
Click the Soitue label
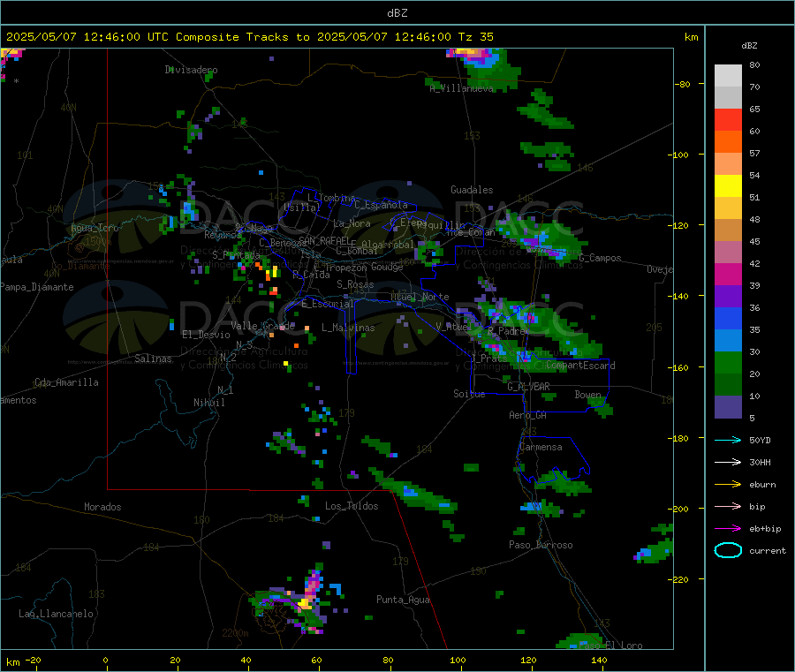click(x=469, y=394)
